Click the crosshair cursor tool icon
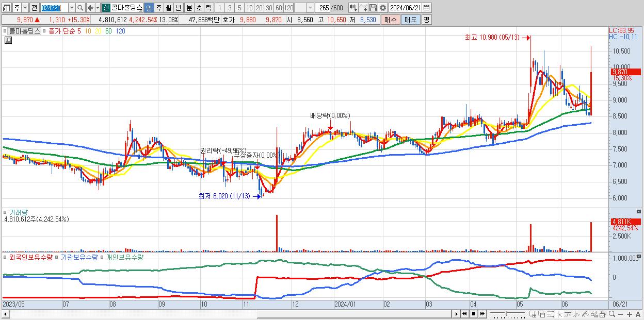 coord(560,314)
